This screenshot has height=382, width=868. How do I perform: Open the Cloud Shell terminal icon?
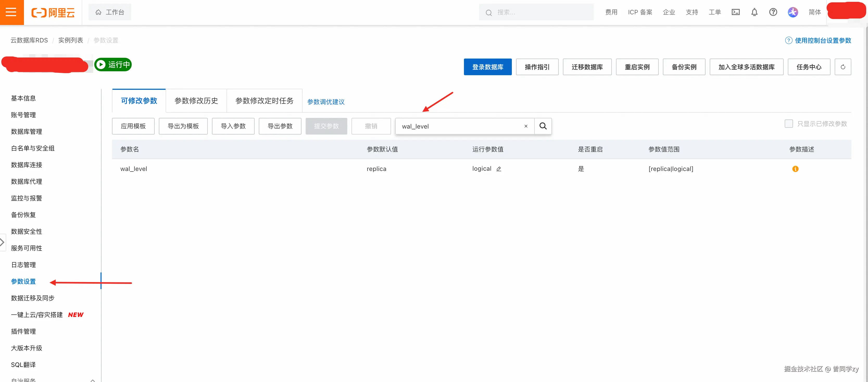coord(735,12)
